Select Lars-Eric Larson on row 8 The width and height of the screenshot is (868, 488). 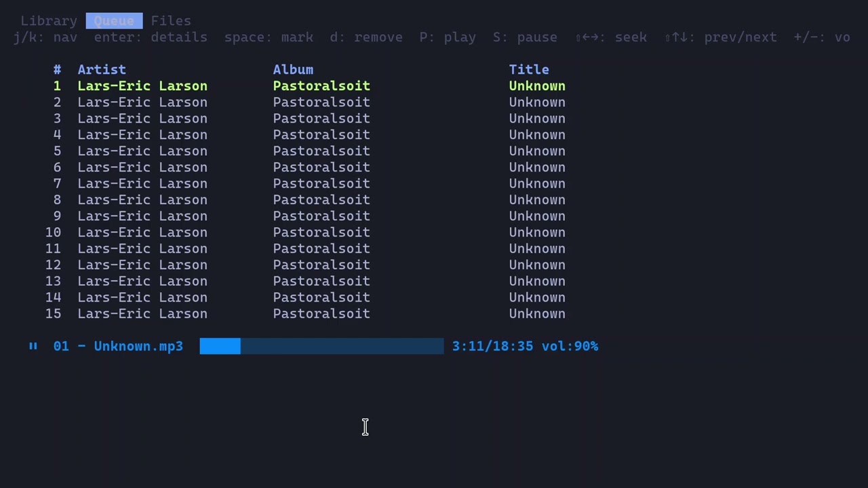pos(142,200)
